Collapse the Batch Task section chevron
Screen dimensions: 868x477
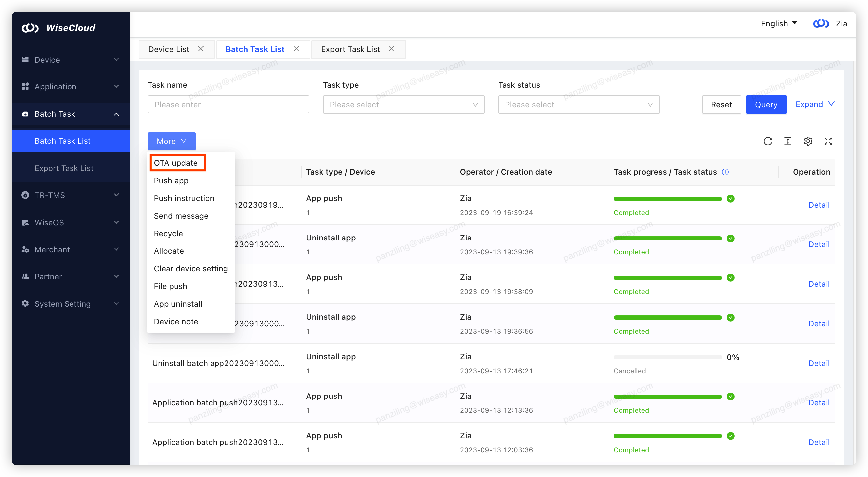(x=116, y=114)
